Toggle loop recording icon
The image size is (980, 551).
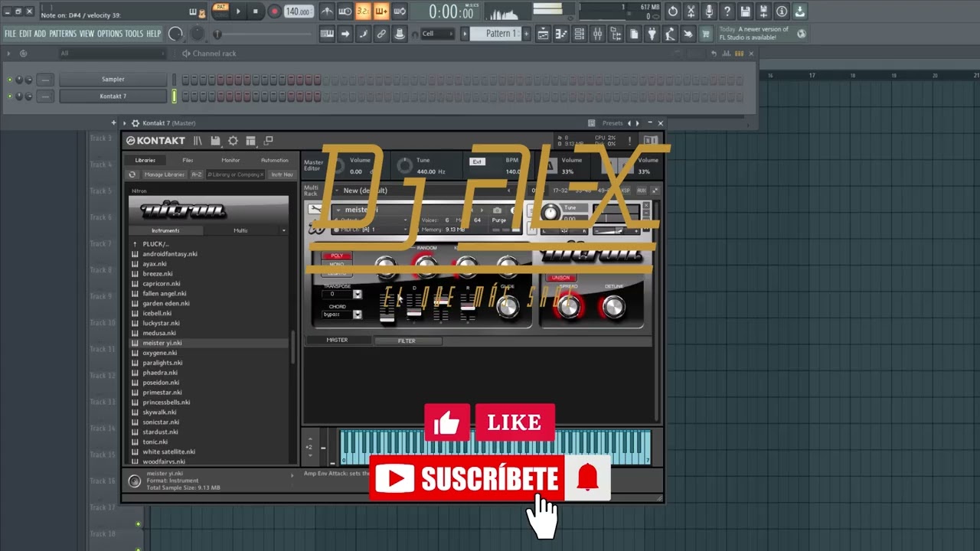click(x=400, y=11)
